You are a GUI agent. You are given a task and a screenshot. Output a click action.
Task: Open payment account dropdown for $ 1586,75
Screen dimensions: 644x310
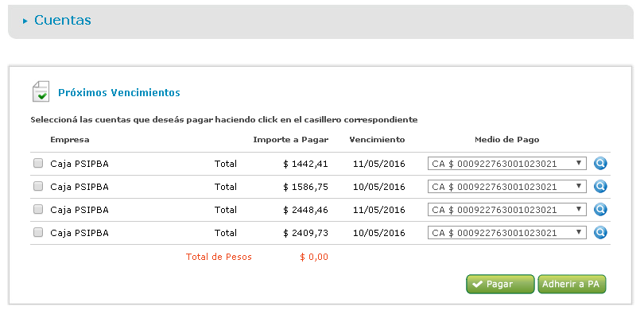[506, 187]
